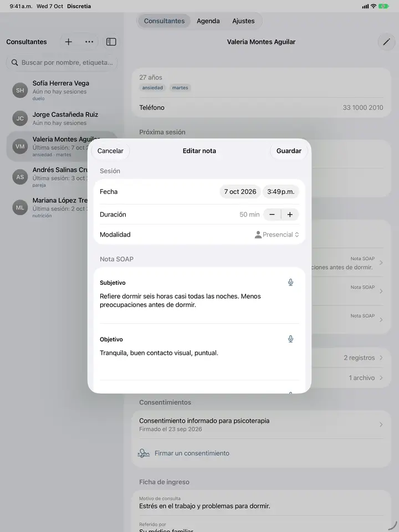Tap the pencil edit icon for Valeria
This screenshot has height=532, width=399.
coord(386,42)
